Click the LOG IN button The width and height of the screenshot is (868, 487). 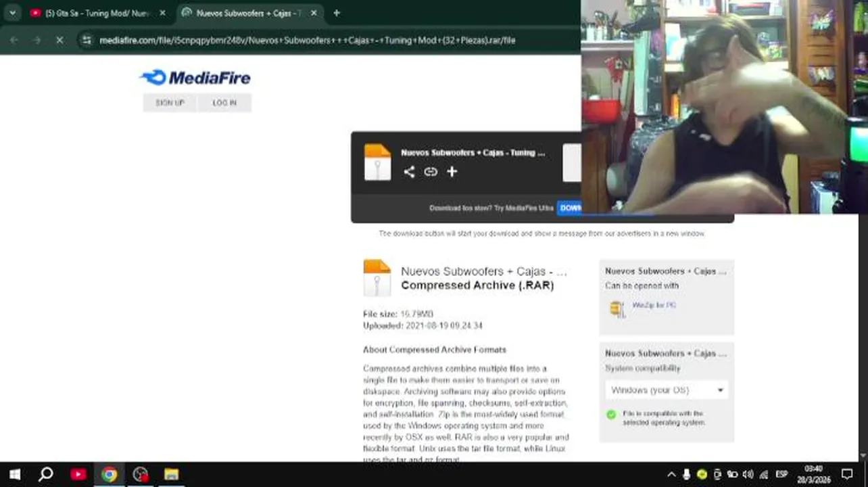click(x=224, y=103)
